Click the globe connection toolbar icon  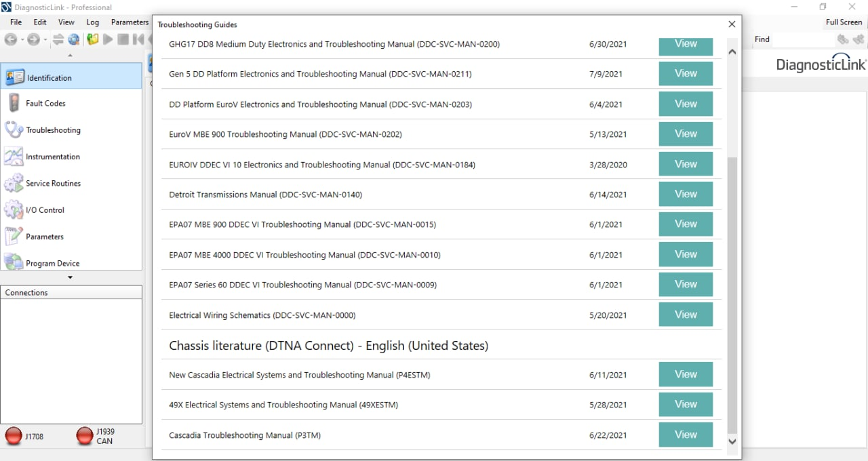point(74,39)
